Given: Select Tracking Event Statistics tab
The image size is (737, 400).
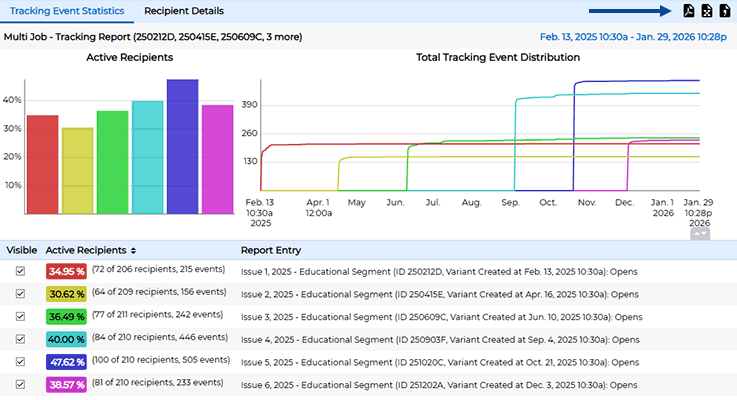Looking at the screenshot, I should click(x=66, y=11).
